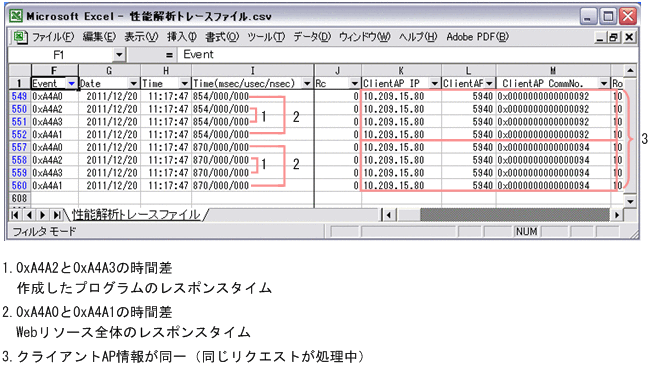The image size is (651, 368).
Task: Click cell 870/000/000 in row 558
Action: (x=252, y=160)
